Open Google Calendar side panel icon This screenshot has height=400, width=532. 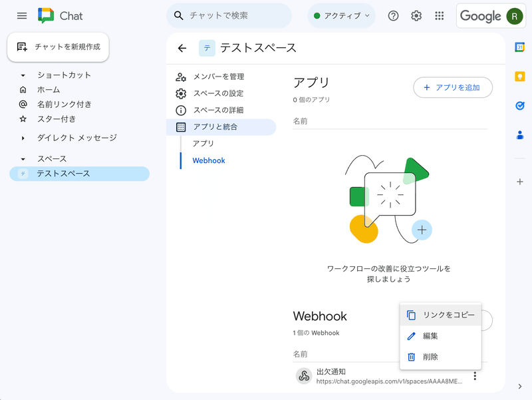520,47
